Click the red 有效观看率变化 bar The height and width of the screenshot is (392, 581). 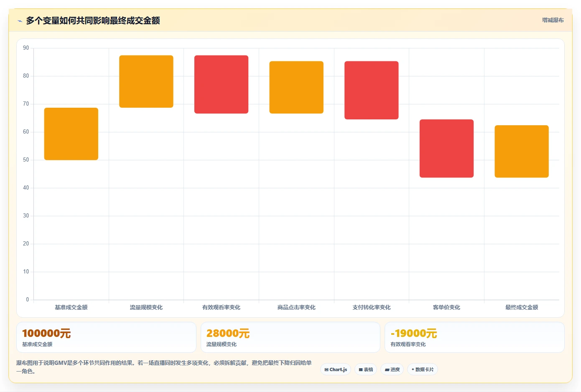(x=221, y=84)
